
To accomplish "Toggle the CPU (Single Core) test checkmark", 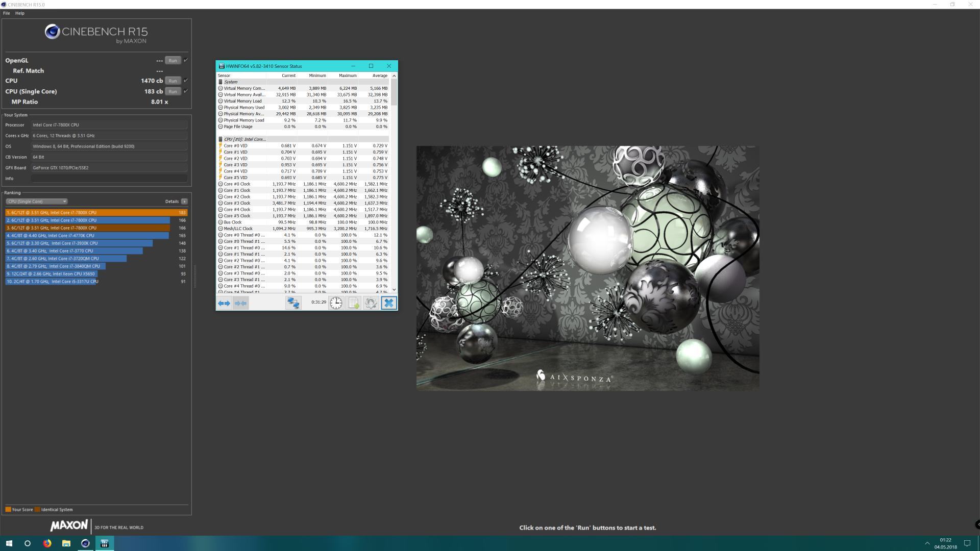I will tap(186, 91).
